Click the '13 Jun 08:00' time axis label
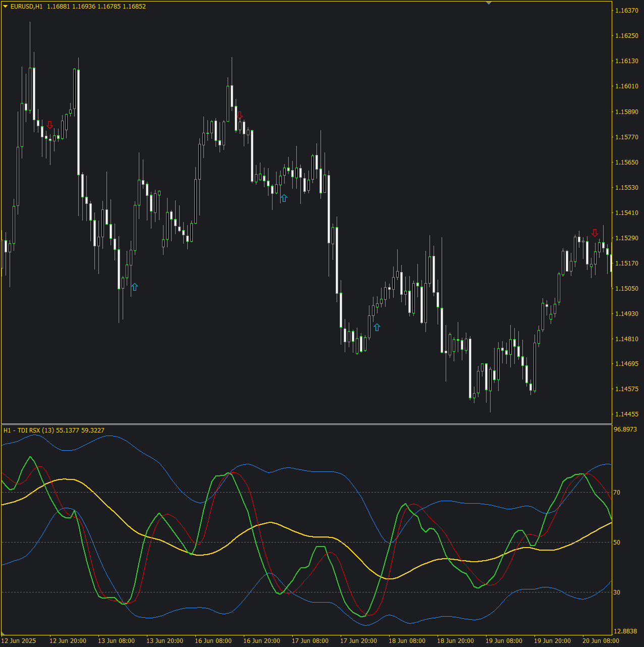 (x=116, y=641)
